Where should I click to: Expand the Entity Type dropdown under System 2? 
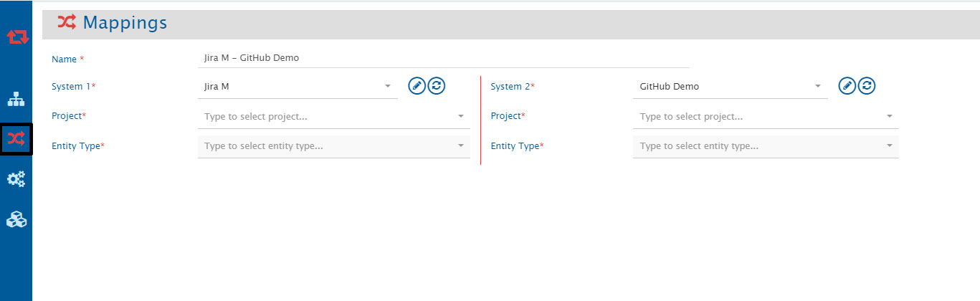pyautogui.click(x=765, y=146)
